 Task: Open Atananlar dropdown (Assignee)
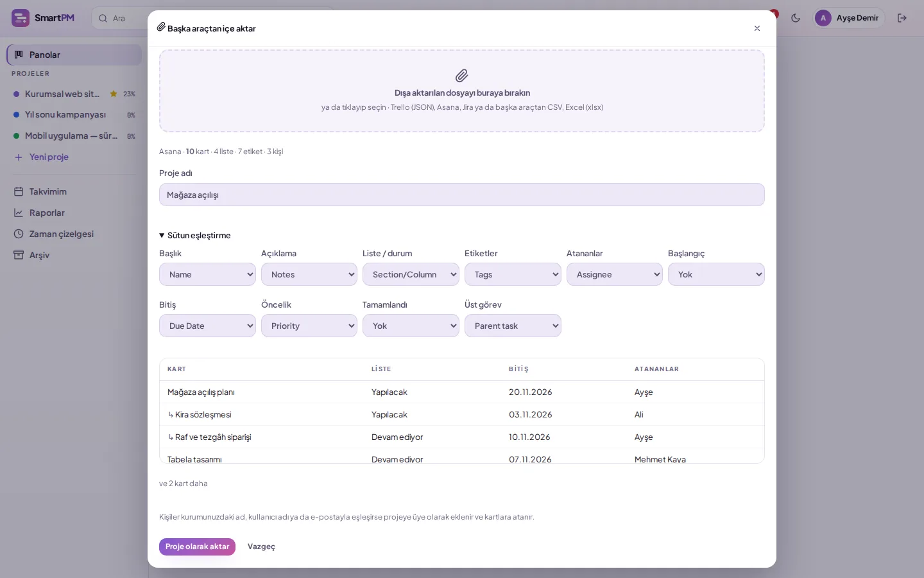615,274
